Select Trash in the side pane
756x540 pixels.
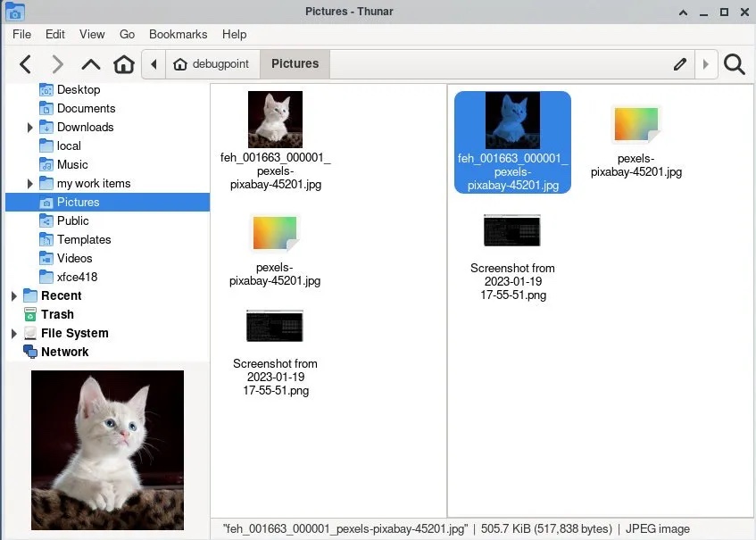pos(57,314)
